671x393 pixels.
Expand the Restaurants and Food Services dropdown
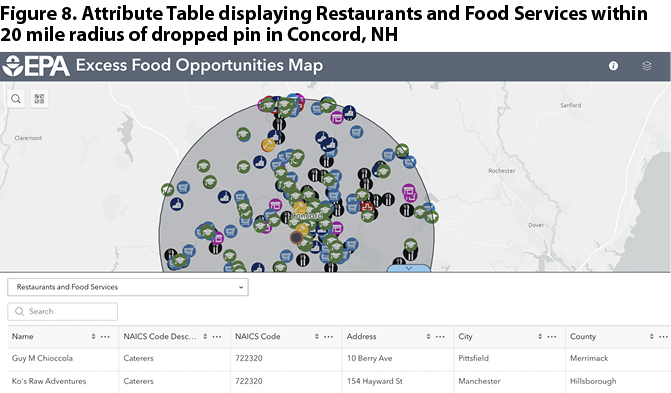128,287
